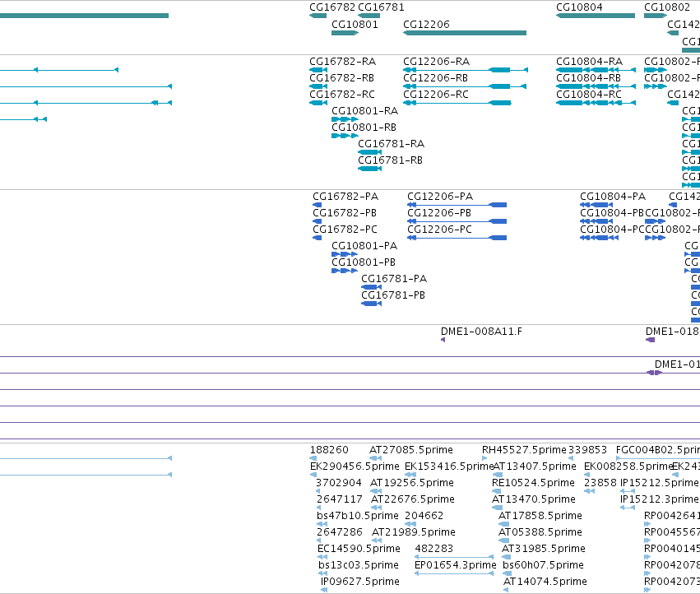Select the DME1-008A11.F feature label
Screen dimensions: 700x594
[482, 332]
